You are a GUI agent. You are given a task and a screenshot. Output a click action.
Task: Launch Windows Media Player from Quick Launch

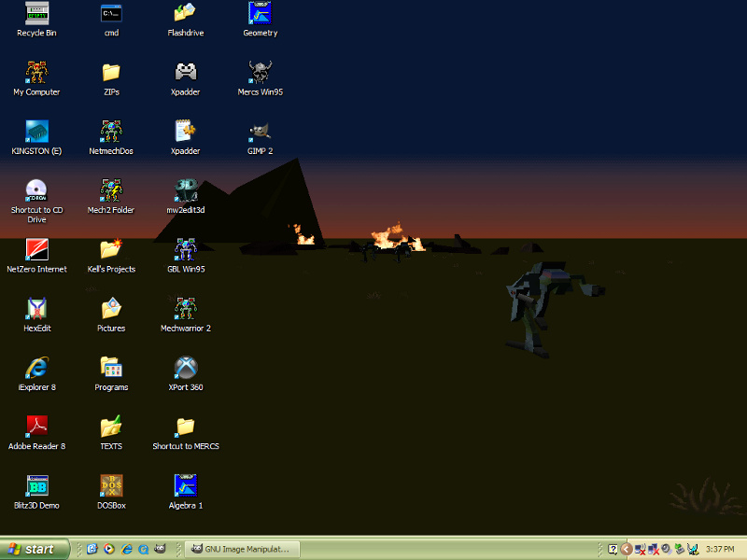(109, 549)
